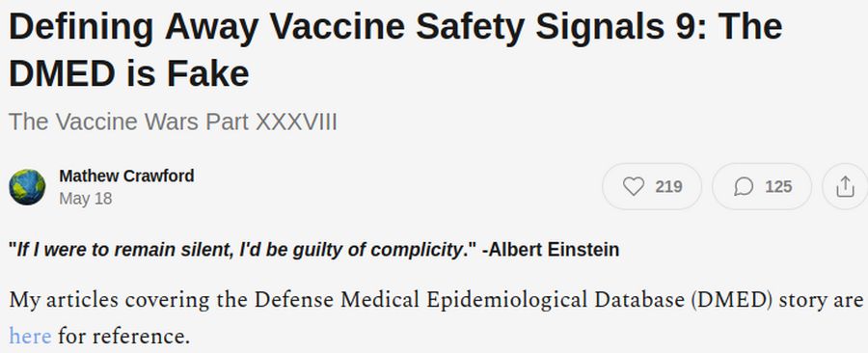Click the "XXXVIII" numeral in the subtitle
The height and width of the screenshot is (353, 868).
click(x=296, y=122)
